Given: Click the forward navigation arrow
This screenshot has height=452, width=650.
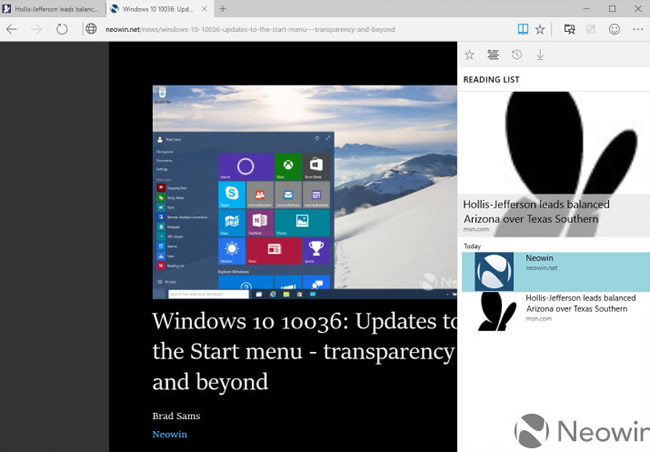Looking at the screenshot, I should (36, 29).
